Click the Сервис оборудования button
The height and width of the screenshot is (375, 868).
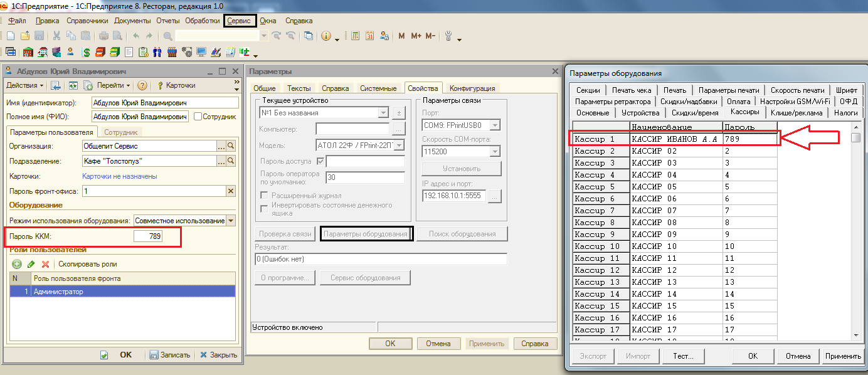click(366, 278)
